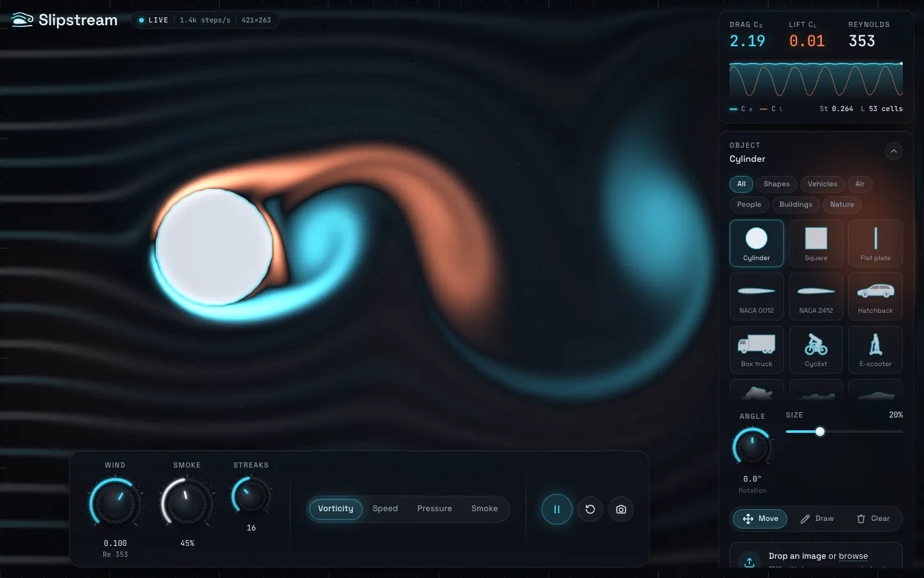
Task: Activate the Move tool
Action: pos(760,519)
